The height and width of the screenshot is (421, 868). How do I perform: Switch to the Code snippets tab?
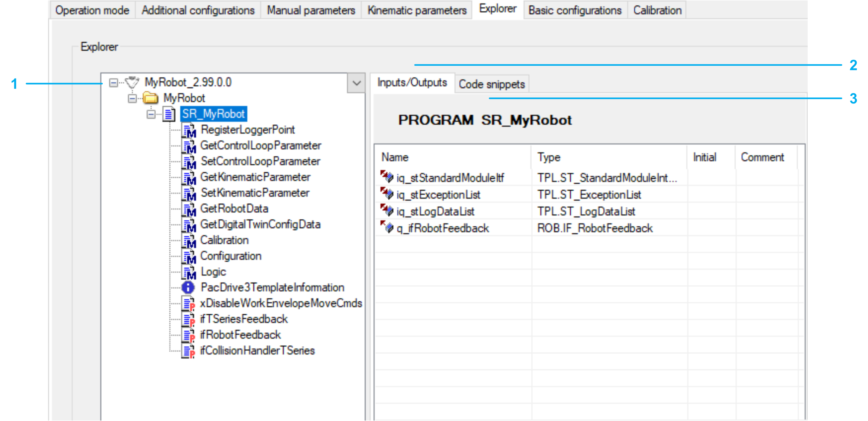coord(491,84)
